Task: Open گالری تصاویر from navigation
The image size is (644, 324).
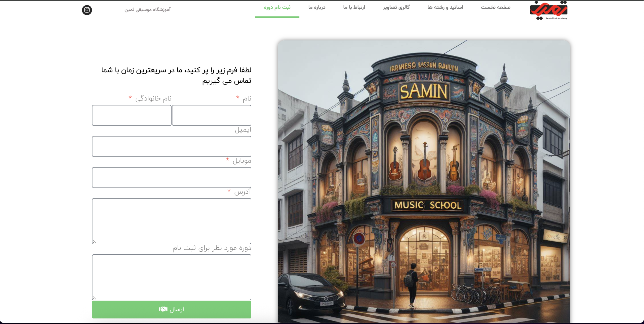Action: coord(396,8)
